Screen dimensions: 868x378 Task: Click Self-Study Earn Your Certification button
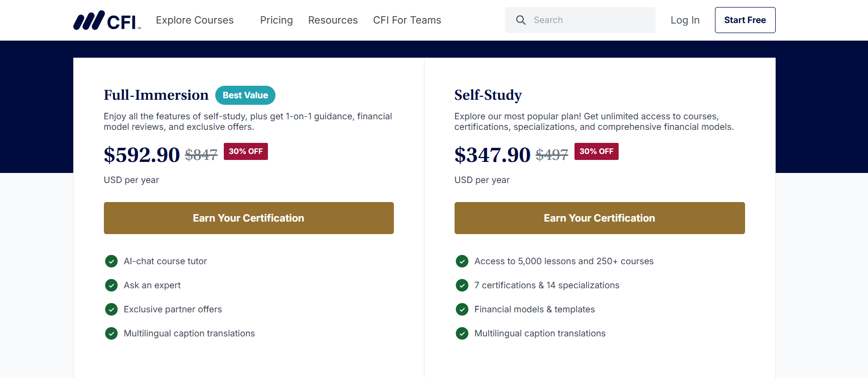pos(599,218)
